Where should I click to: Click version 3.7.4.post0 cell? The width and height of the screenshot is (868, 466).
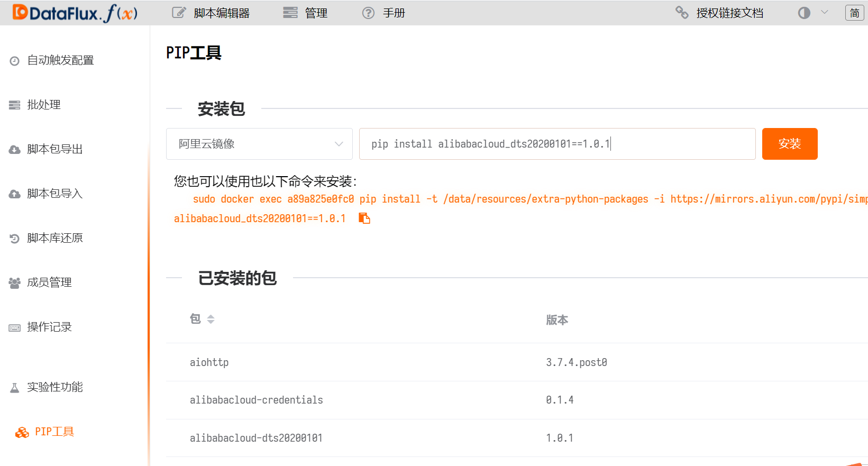(577, 362)
